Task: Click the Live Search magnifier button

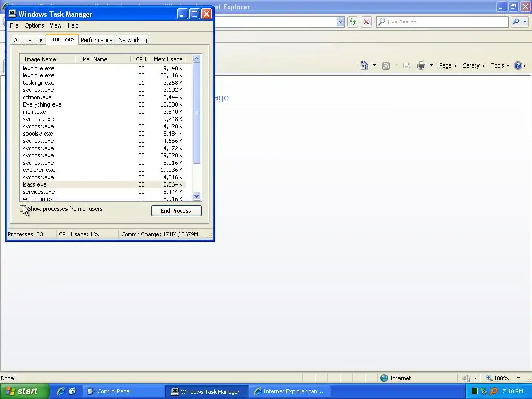Action: tap(516, 22)
